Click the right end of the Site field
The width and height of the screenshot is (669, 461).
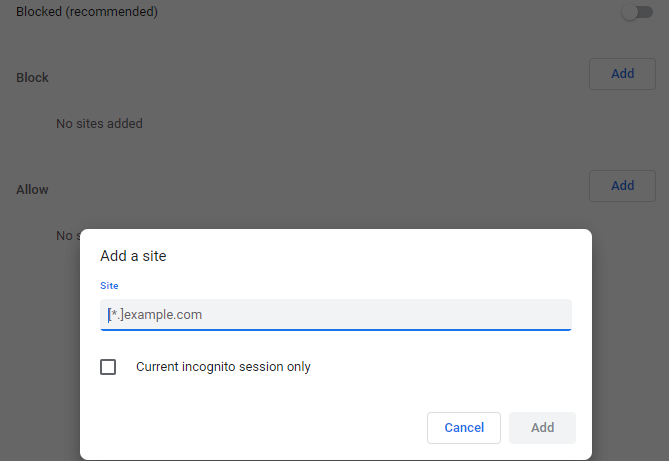pos(555,315)
